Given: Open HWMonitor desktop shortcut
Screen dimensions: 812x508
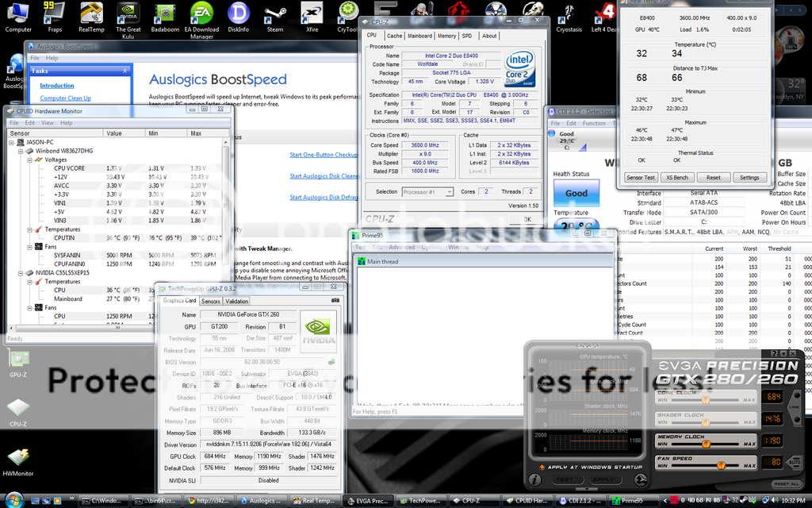Looking at the screenshot, I should [18, 459].
